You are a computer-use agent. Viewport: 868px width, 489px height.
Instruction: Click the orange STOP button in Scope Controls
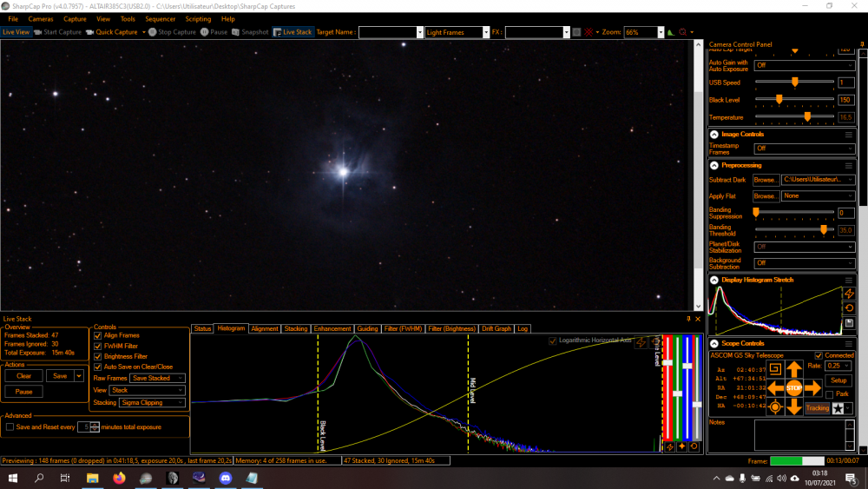pyautogui.click(x=794, y=387)
